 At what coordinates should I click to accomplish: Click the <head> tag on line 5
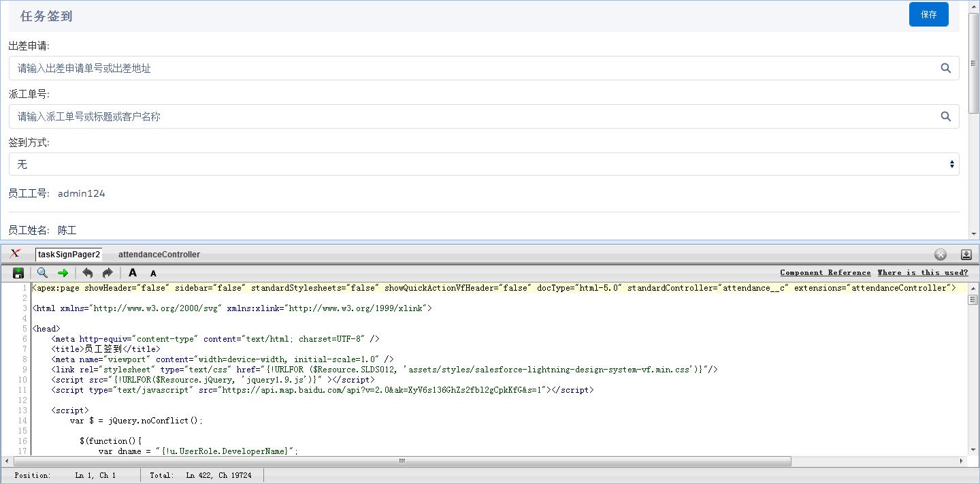pos(46,329)
